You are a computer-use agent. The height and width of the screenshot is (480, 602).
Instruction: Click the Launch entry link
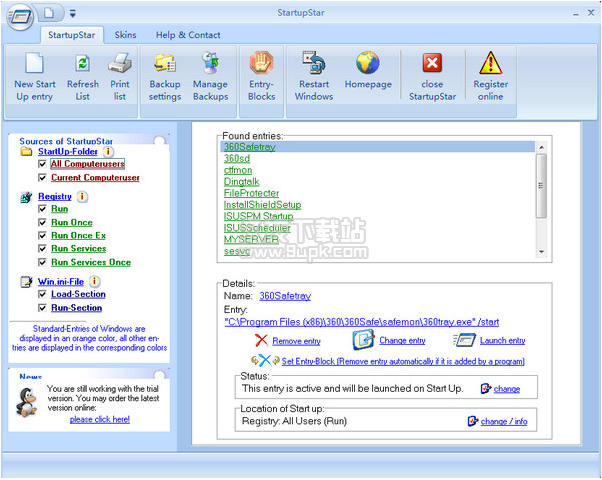click(503, 340)
